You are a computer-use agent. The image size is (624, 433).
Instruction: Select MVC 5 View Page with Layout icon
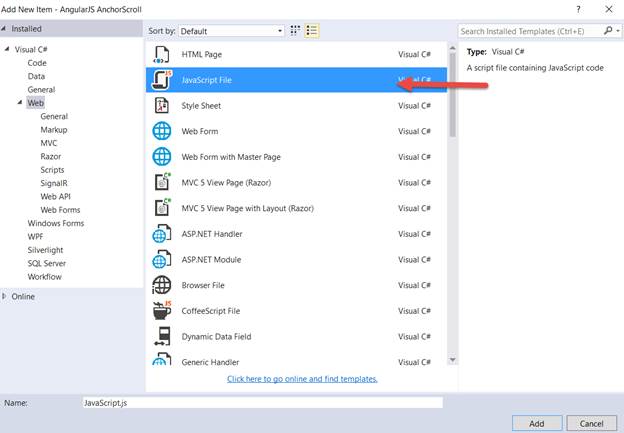(162, 208)
